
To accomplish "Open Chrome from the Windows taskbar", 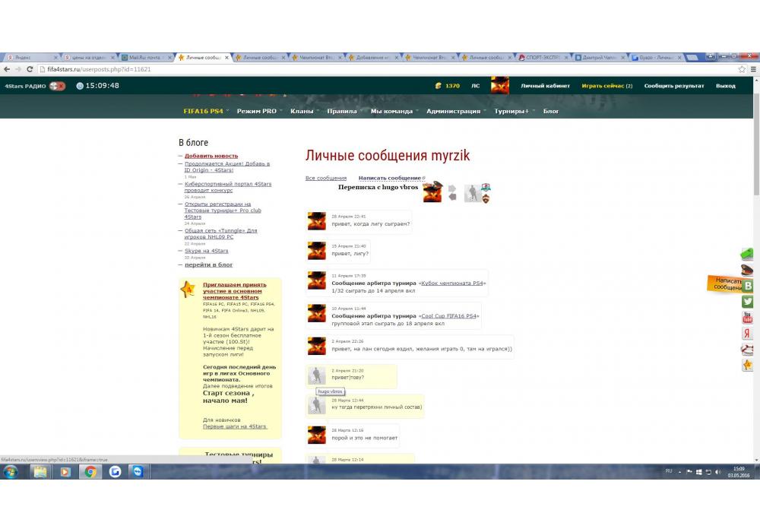I will click(90, 472).
